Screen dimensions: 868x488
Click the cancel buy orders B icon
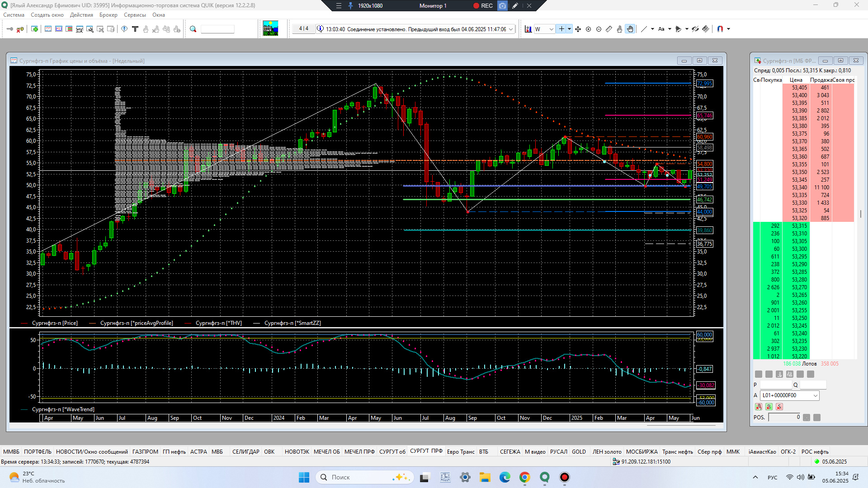coord(769,407)
